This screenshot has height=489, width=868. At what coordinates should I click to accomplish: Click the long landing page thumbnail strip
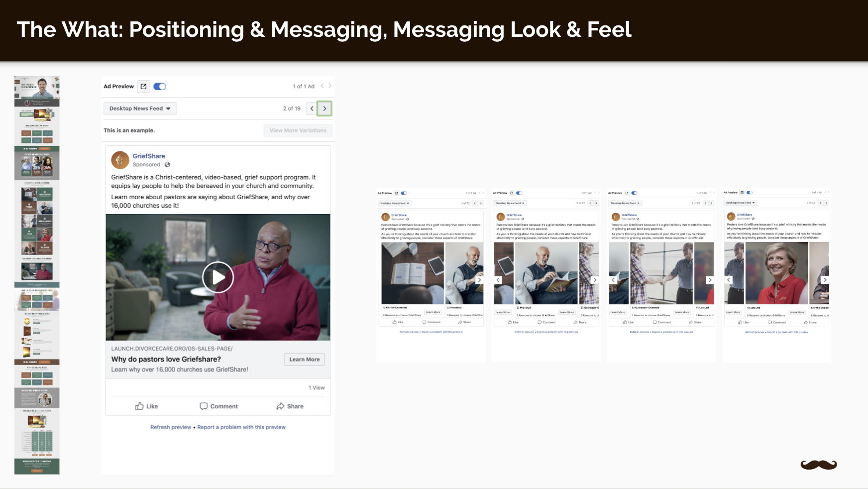(37, 275)
